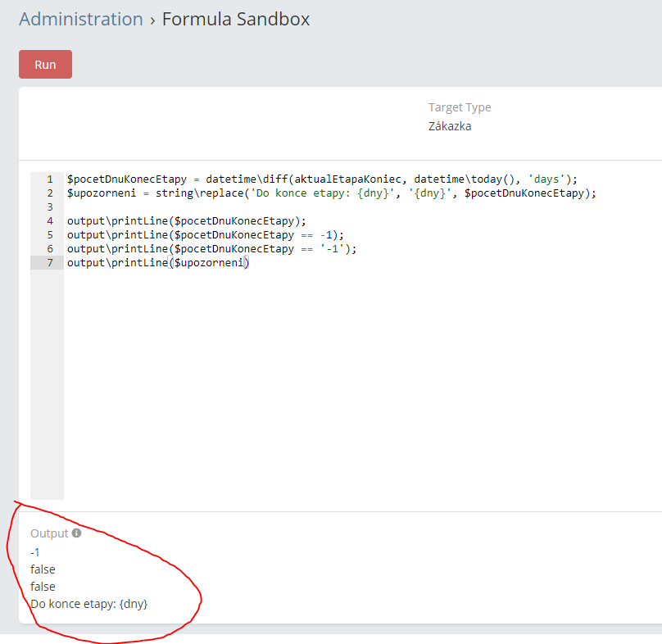Click the Target Type label
This screenshot has width=662, height=644.
460,107
